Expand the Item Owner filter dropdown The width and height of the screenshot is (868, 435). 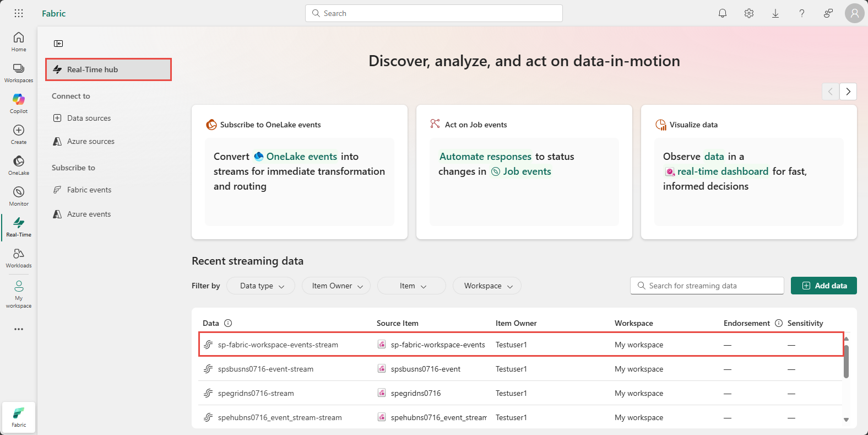[336, 286]
